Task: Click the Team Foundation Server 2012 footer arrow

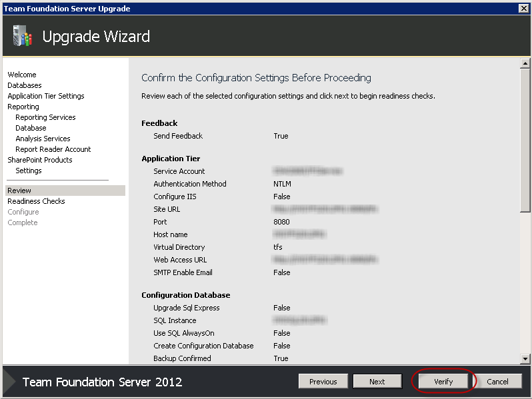Action: 9,382
